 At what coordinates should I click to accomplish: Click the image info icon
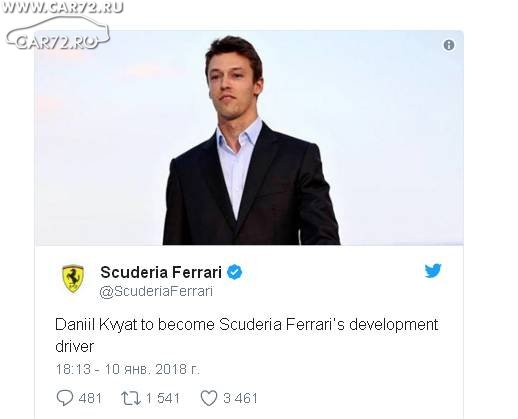click(x=449, y=45)
